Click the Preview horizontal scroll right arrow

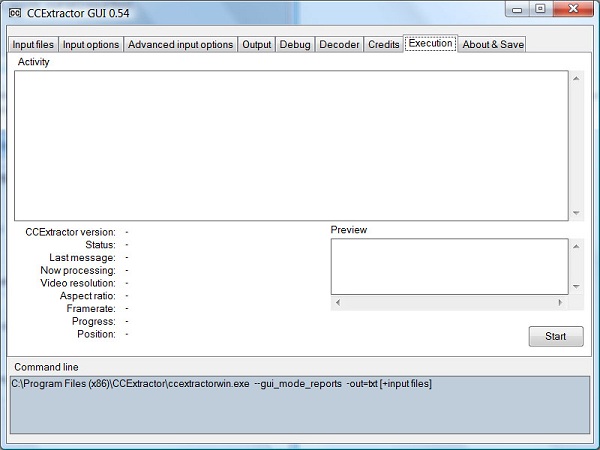560,302
